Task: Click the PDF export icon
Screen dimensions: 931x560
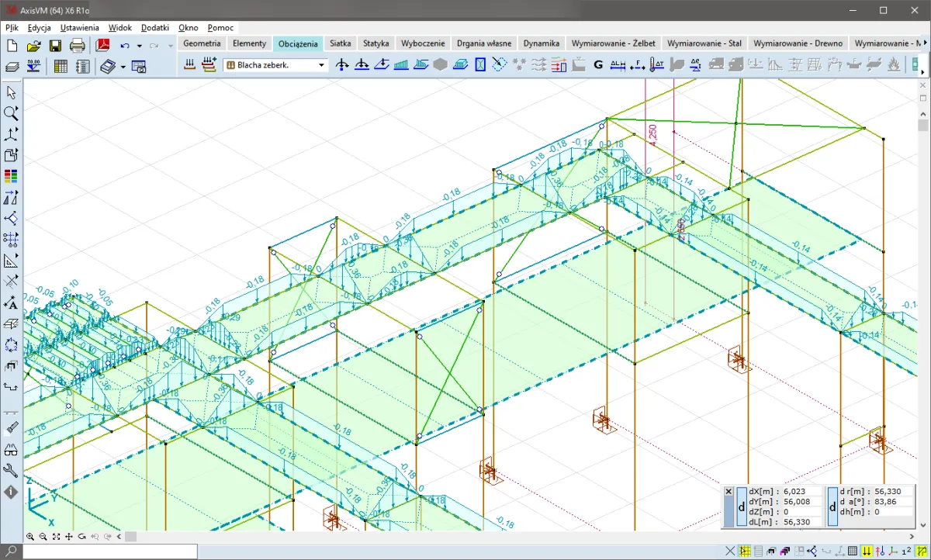Action: pyautogui.click(x=102, y=46)
